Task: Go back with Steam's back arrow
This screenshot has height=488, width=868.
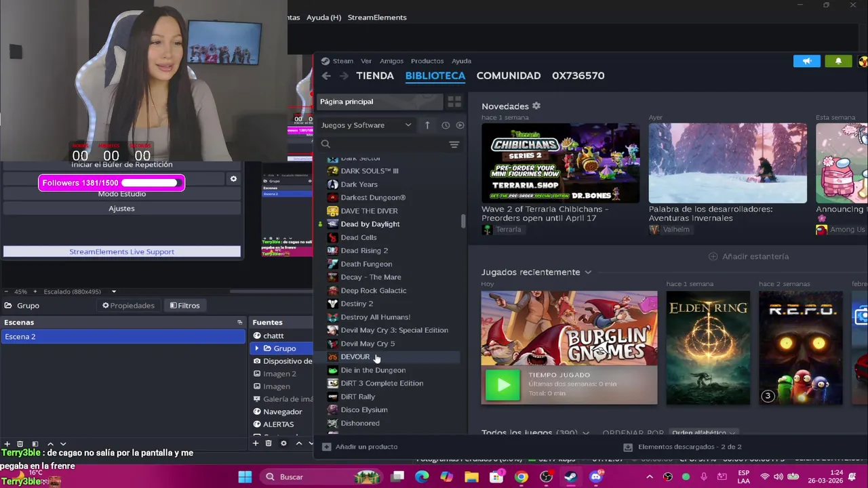Action: click(326, 76)
